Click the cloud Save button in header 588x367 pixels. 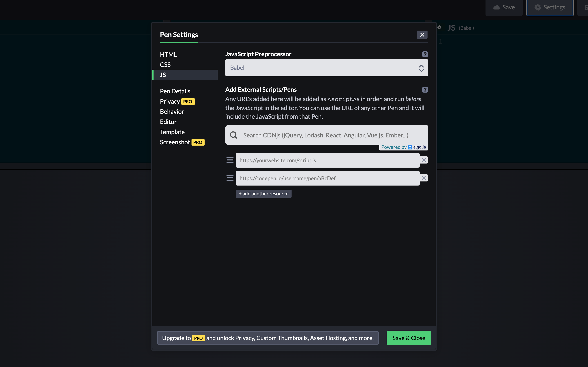(x=504, y=7)
